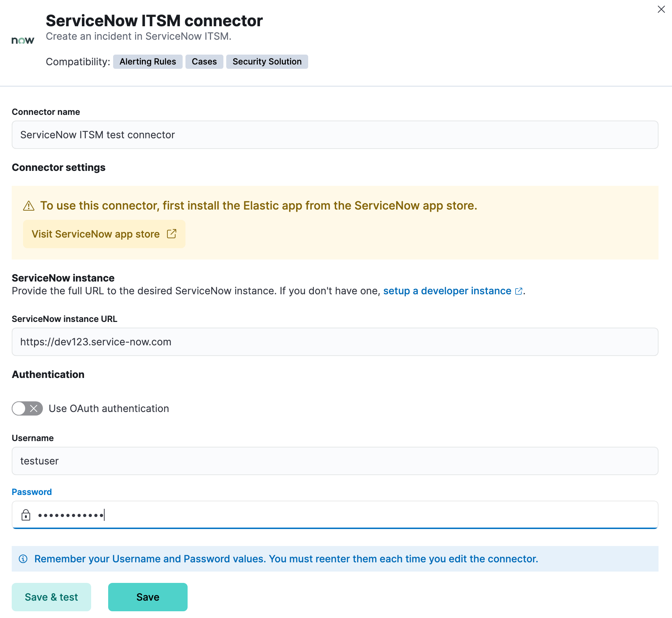
Task: Select the Cases compatibility badge
Action: (x=204, y=61)
